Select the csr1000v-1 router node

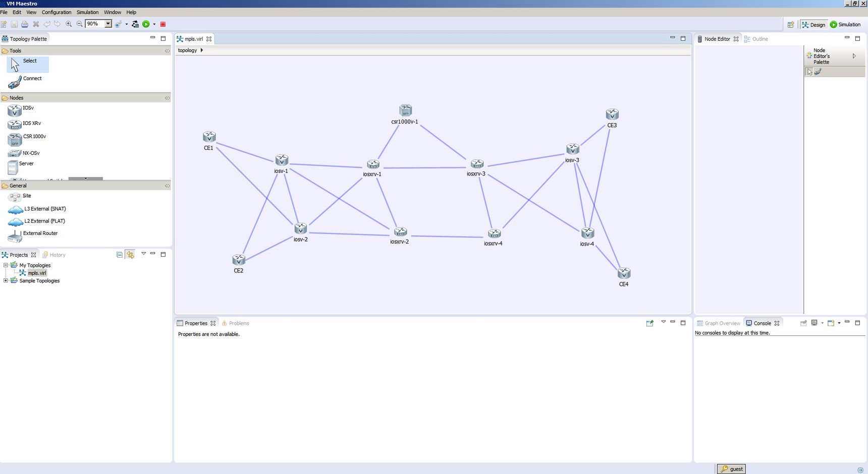(x=405, y=110)
